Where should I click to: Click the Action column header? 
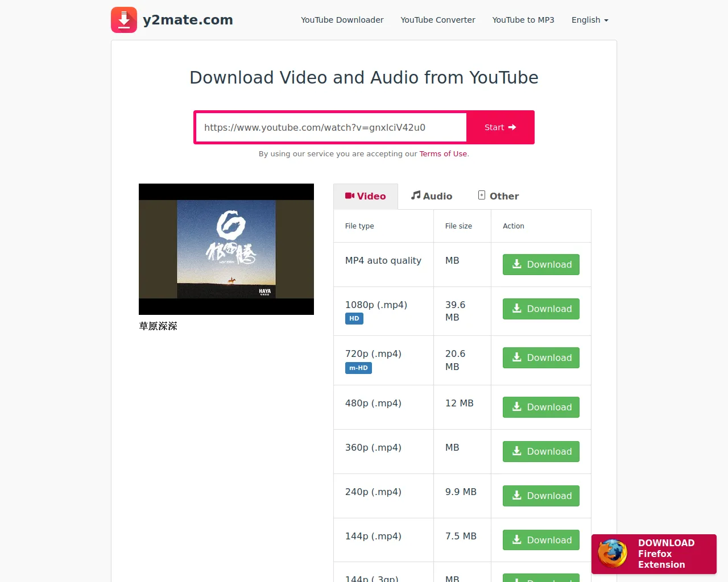pos(514,226)
